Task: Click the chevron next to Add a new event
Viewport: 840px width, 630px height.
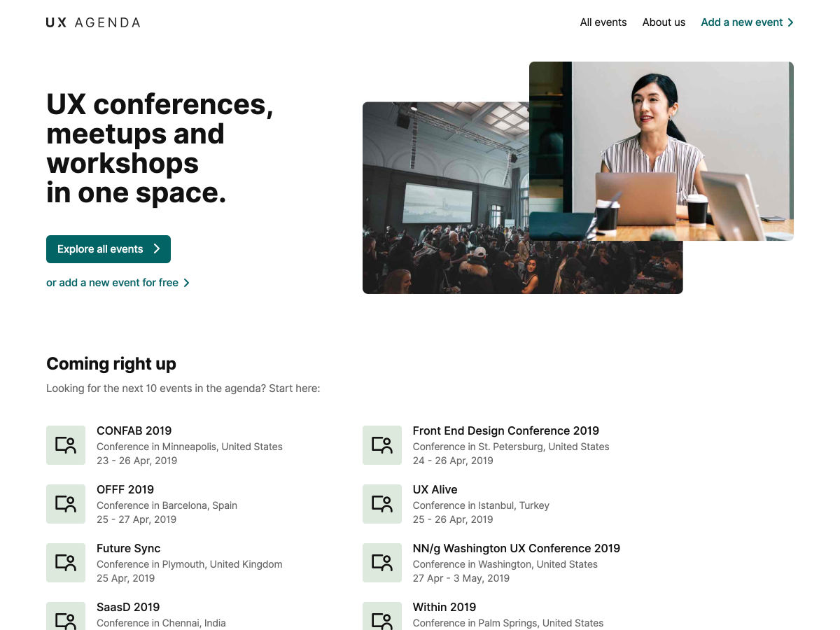Action: (790, 22)
